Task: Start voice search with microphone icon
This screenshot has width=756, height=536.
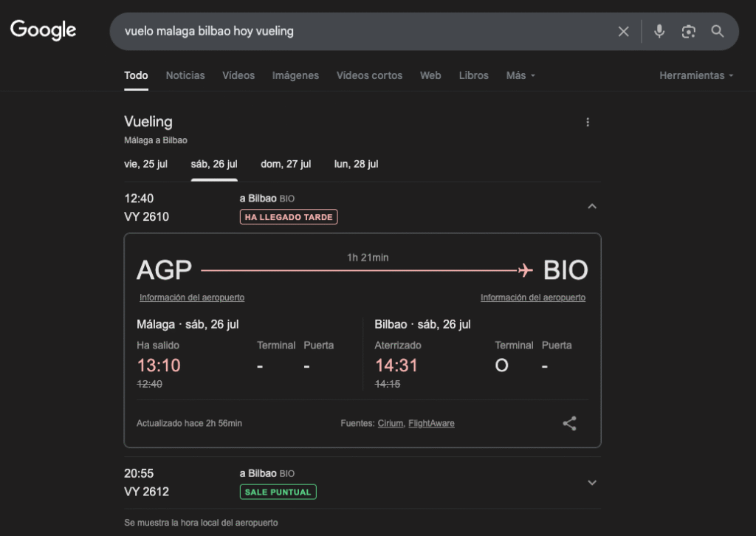Action: 659,31
